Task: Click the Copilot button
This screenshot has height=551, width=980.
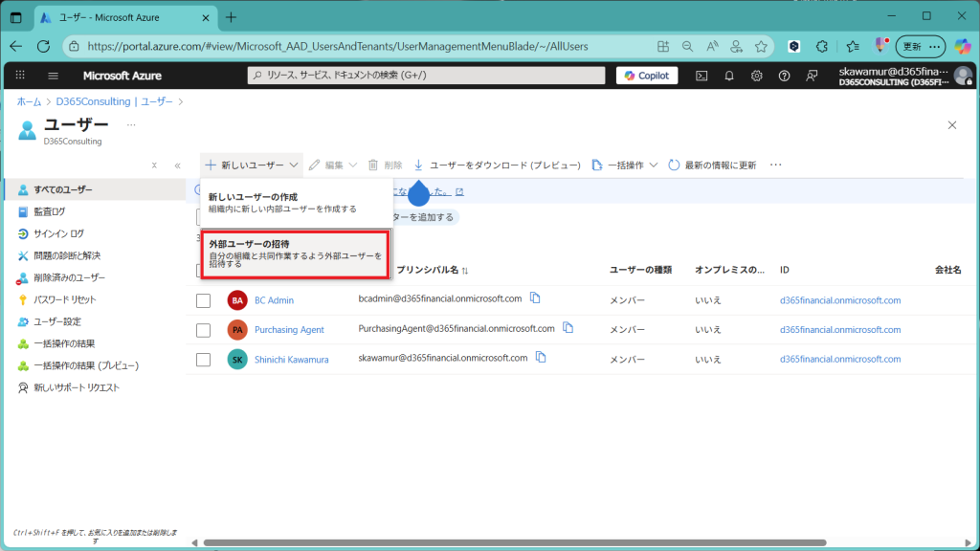Action: click(647, 76)
